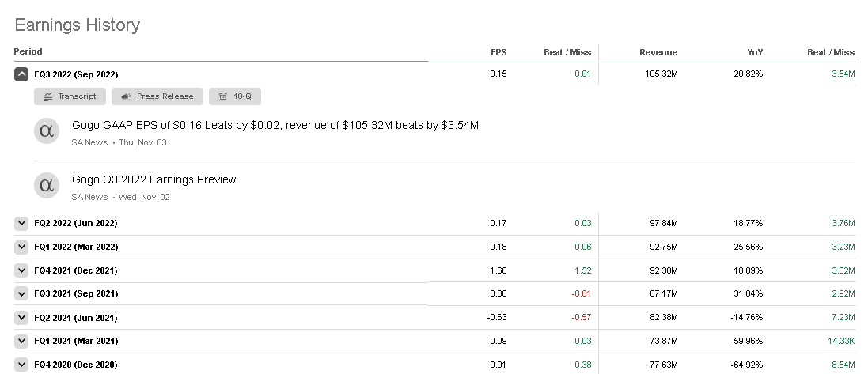Open the Gogo Q3 2022 Earnings Preview article
The image size is (868, 374).
154,179
